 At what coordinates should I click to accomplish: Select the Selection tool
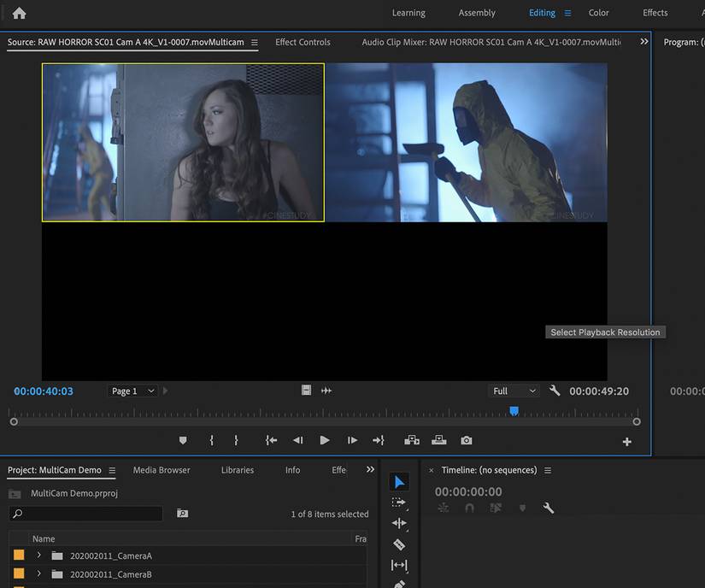pos(399,481)
